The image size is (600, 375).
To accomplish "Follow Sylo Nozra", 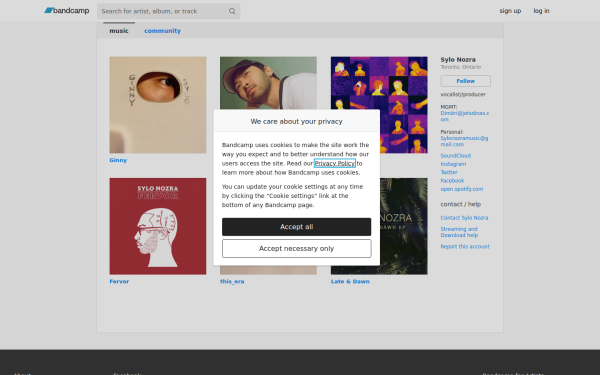I will (x=465, y=81).
